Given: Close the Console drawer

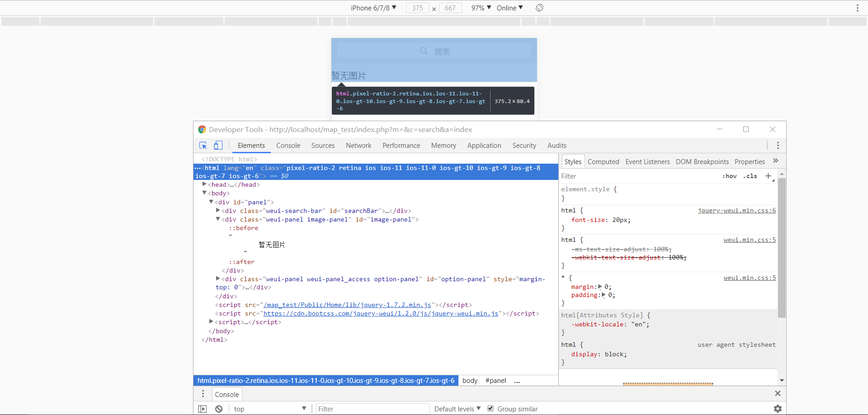Looking at the screenshot, I should point(778,394).
